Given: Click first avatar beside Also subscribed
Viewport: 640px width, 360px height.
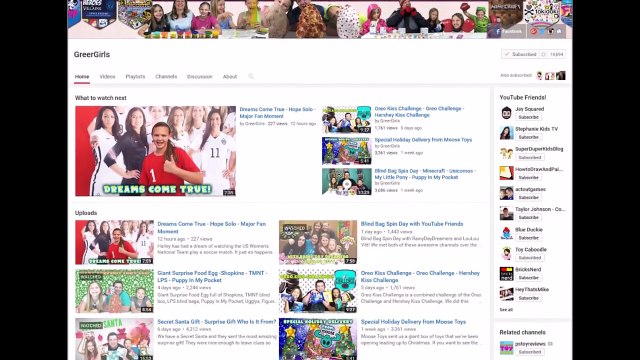Looking at the screenshot, I should point(539,76).
